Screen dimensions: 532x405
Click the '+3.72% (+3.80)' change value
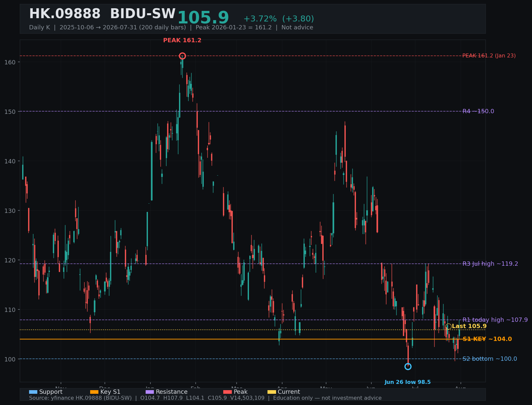click(279, 19)
